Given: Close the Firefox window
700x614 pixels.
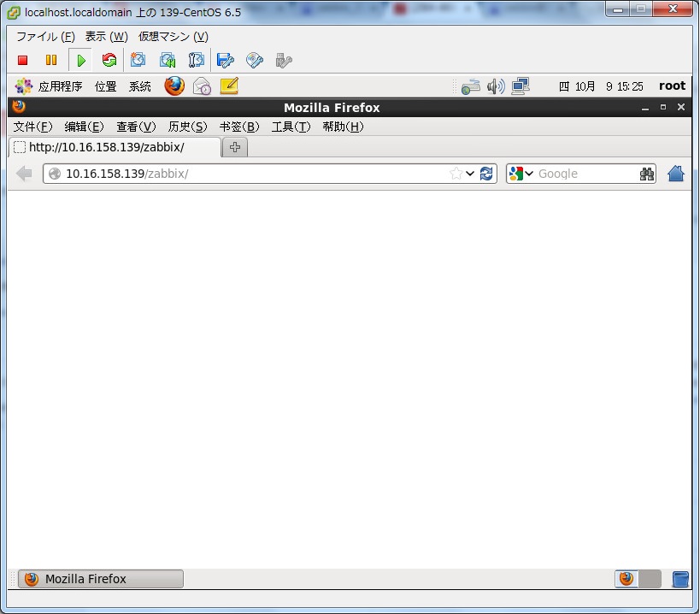Looking at the screenshot, I should pos(681,107).
